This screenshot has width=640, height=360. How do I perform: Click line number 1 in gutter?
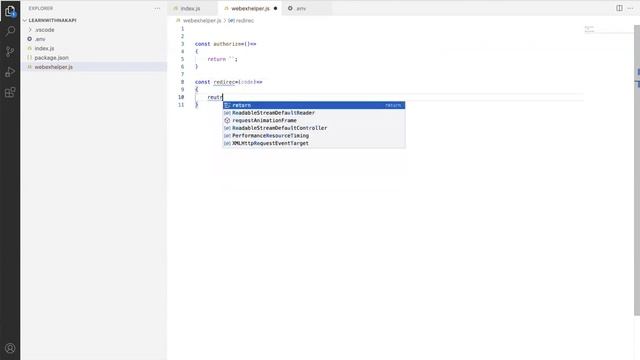pyautogui.click(x=182, y=29)
